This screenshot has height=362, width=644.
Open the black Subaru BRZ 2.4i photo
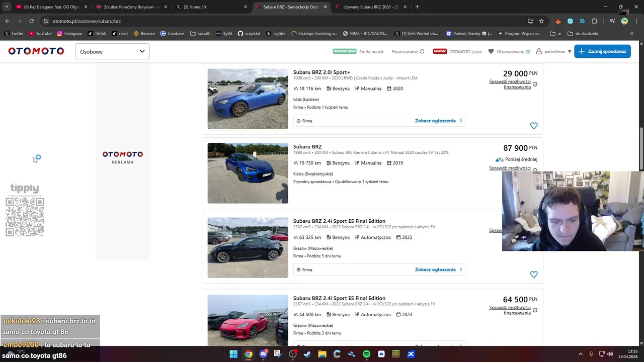pyautogui.click(x=248, y=247)
